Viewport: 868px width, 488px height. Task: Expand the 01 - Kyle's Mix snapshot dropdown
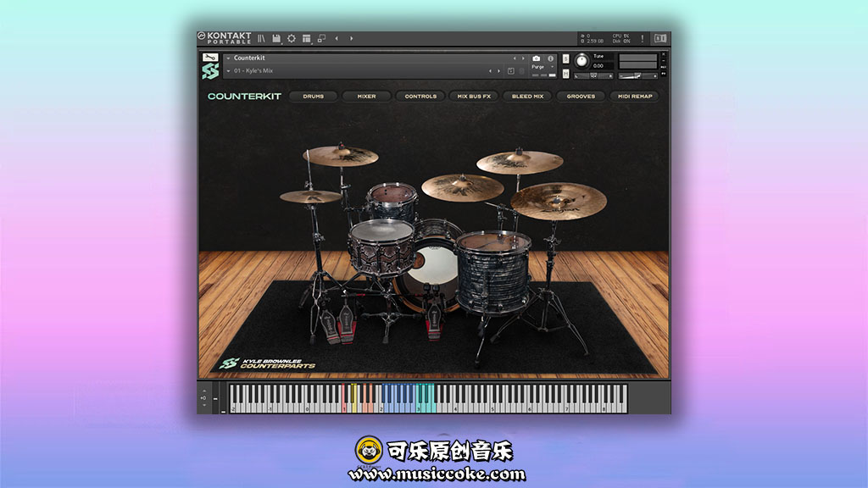(228, 71)
